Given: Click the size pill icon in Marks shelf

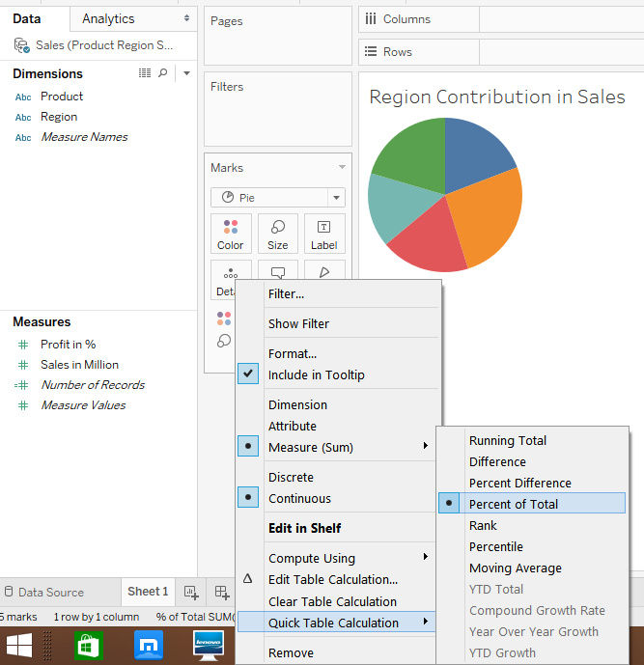Looking at the screenshot, I should click(x=224, y=341).
